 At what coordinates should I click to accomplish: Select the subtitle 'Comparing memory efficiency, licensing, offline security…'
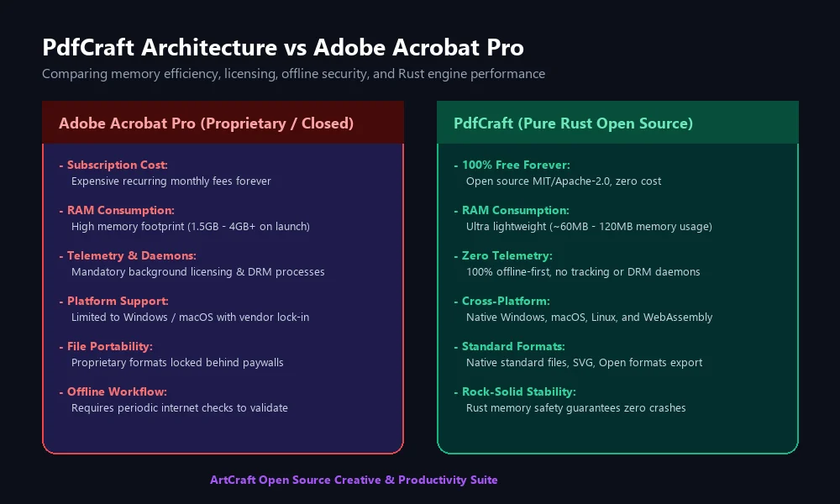click(293, 74)
